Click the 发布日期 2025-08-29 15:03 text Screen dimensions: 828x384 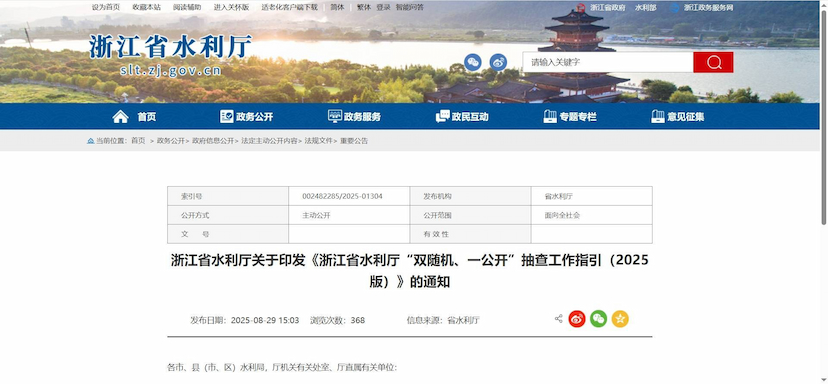tap(244, 320)
